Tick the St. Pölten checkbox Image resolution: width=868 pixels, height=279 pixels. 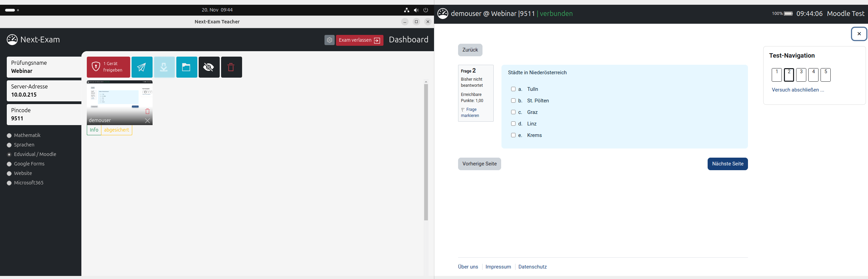[x=513, y=101]
